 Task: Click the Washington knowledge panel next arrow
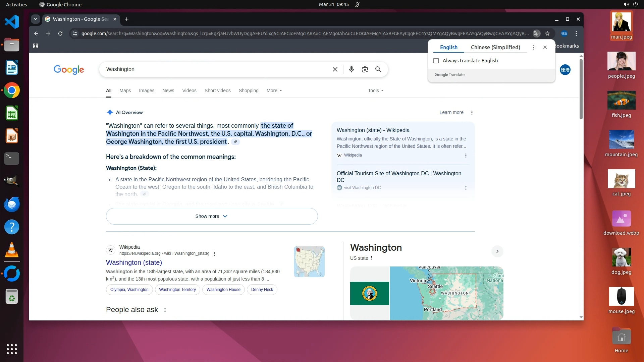point(497,251)
